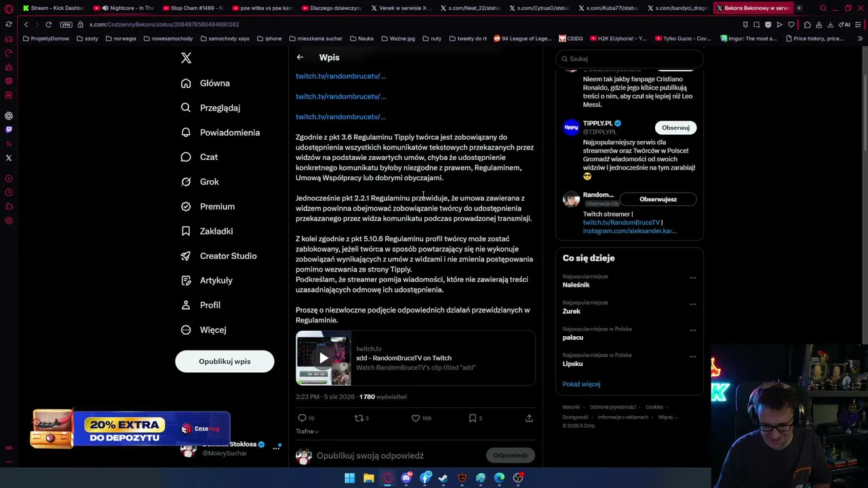Open Microsoft Edge from taskbar
Screen dimensions: 868x488
point(499,478)
